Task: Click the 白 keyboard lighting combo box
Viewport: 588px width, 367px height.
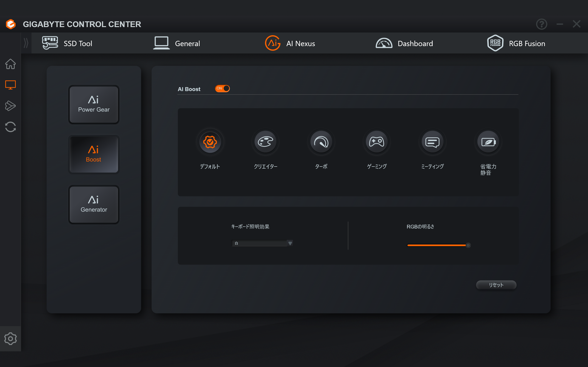Action: click(260, 243)
